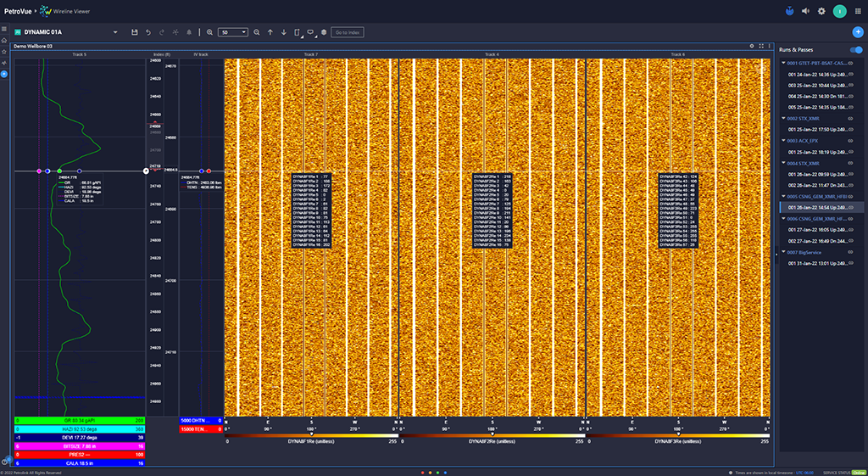
Task: Toggle visibility of run 0001 GTET-PBT-BSAT
Action: [x=851, y=63]
